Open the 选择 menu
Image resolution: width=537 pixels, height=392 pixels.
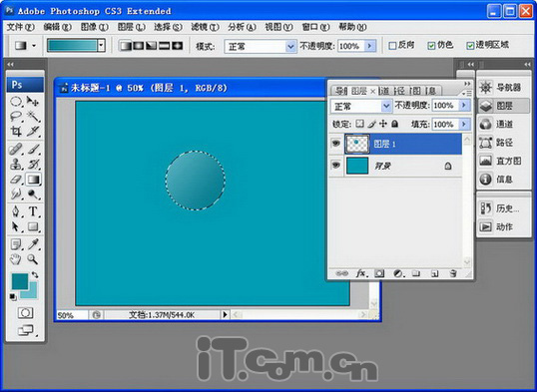[x=168, y=27]
